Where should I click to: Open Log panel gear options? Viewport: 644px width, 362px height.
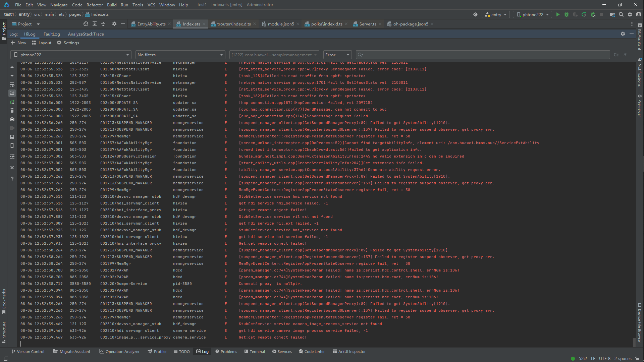point(623,34)
